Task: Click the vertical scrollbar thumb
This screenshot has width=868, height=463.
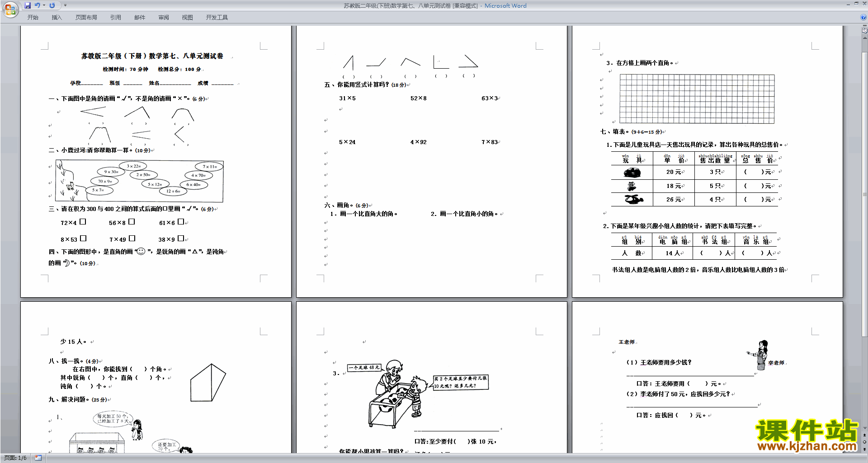Action: click(864, 194)
